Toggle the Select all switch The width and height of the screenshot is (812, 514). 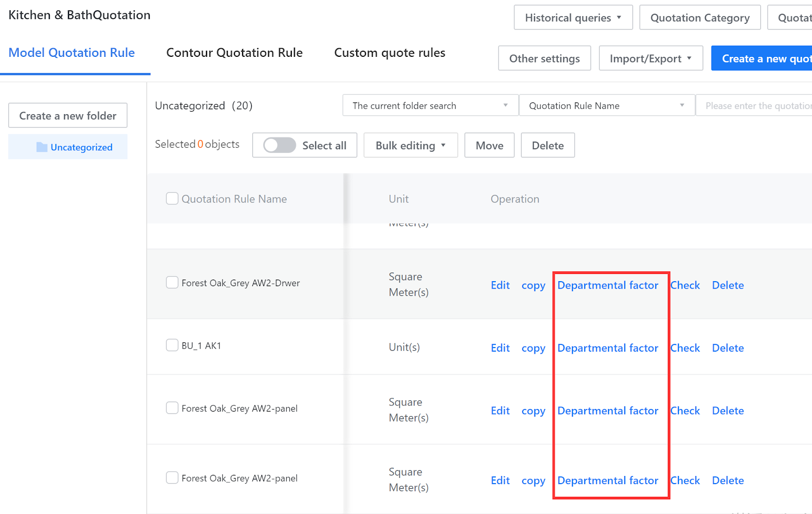coord(279,146)
